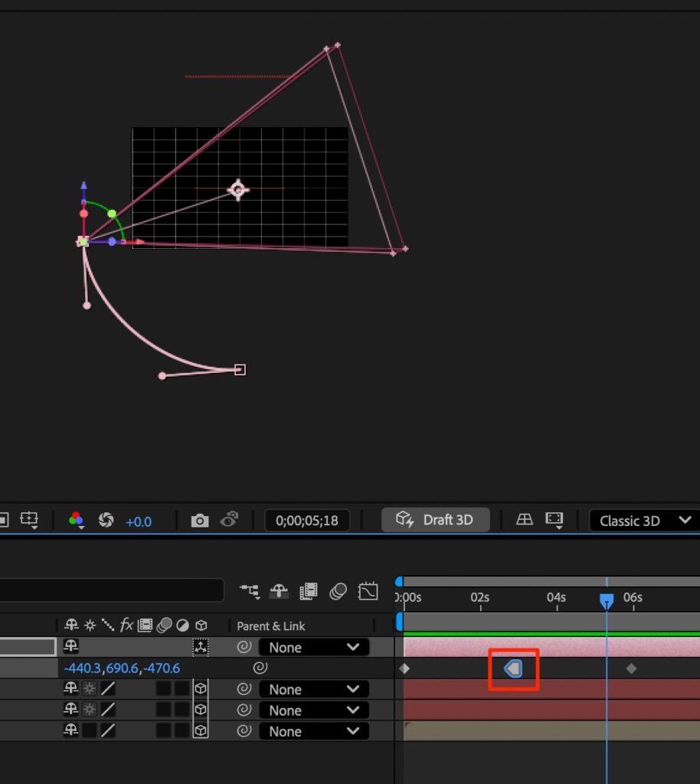
Task: Open the parent dropdown of the camera layer
Action: pos(313,647)
